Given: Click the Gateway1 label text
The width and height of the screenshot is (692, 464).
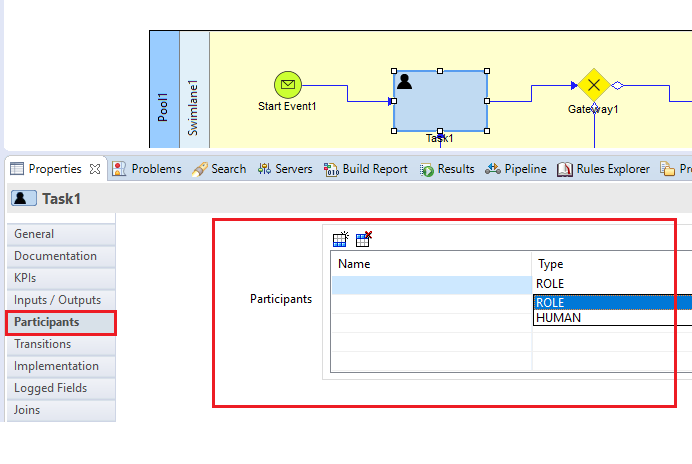Looking at the screenshot, I should [x=593, y=109].
